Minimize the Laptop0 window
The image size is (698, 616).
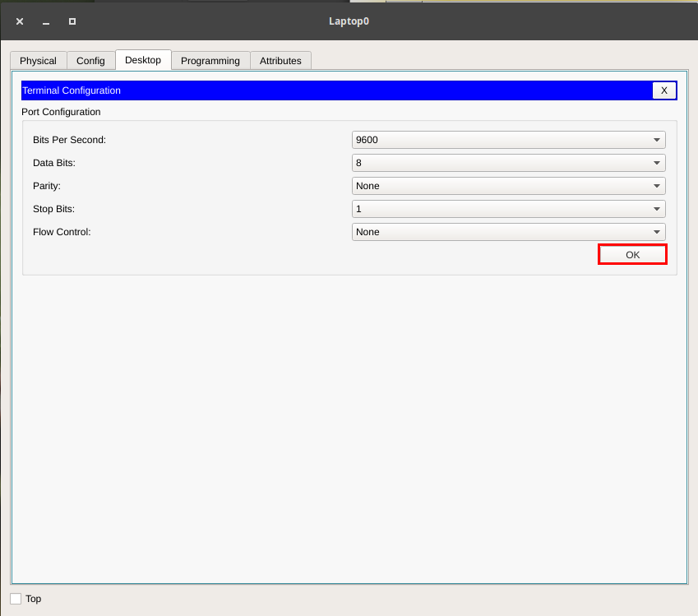(46, 21)
